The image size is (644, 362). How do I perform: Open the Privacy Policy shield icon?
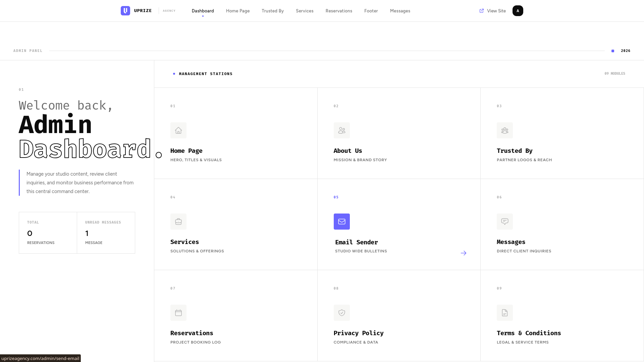pos(342,313)
